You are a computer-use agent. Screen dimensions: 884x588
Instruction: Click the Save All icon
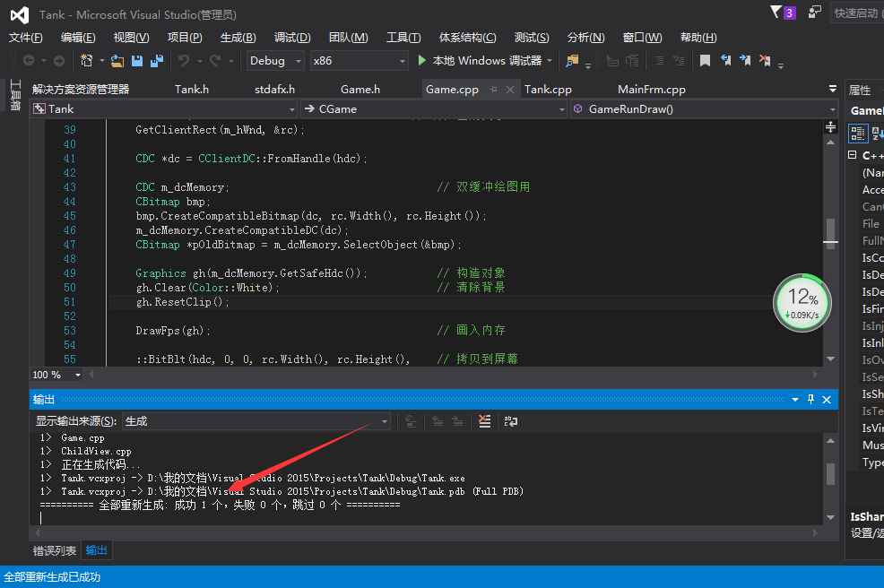[157, 60]
